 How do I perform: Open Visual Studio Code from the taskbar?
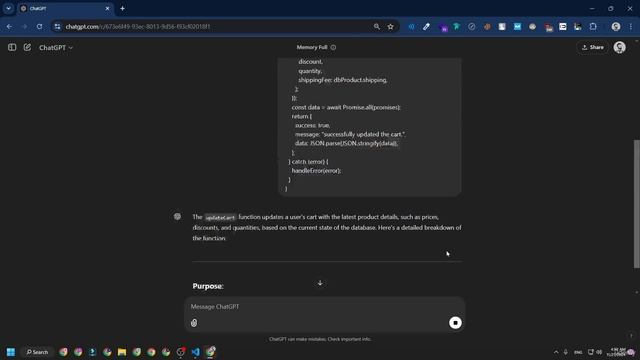click(196, 352)
